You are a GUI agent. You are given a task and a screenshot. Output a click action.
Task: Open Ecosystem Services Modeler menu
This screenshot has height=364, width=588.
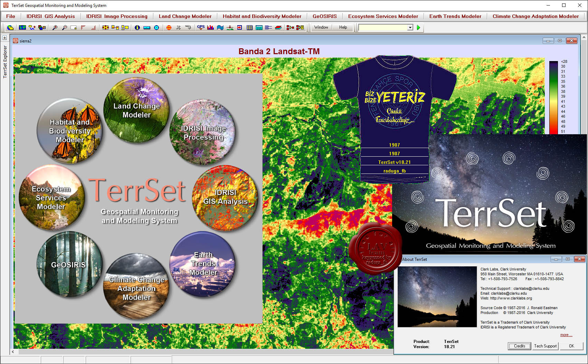[x=383, y=16]
